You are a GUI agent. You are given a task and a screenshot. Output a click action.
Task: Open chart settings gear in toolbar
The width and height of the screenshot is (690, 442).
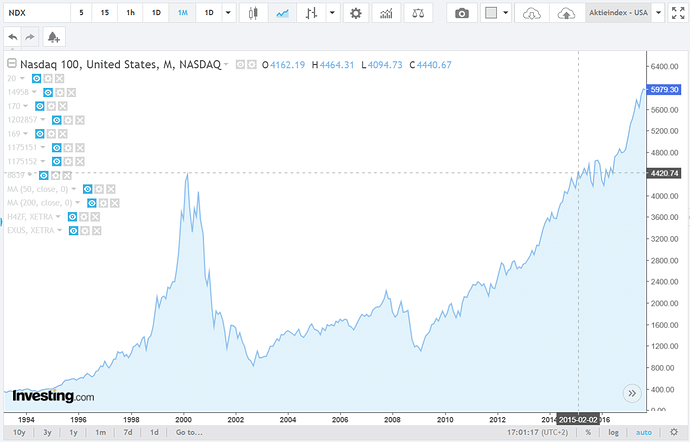click(356, 13)
